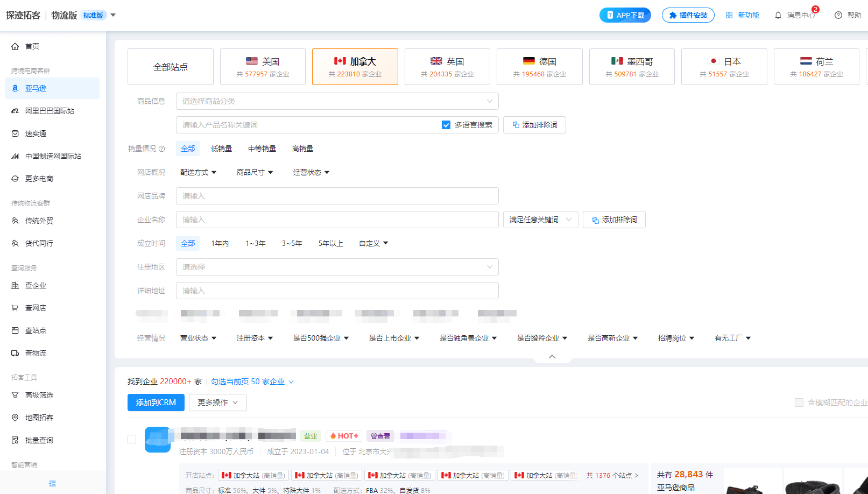Click the HOT+ tag on company row
Viewport: 868px width, 494px height.
pos(344,436)
